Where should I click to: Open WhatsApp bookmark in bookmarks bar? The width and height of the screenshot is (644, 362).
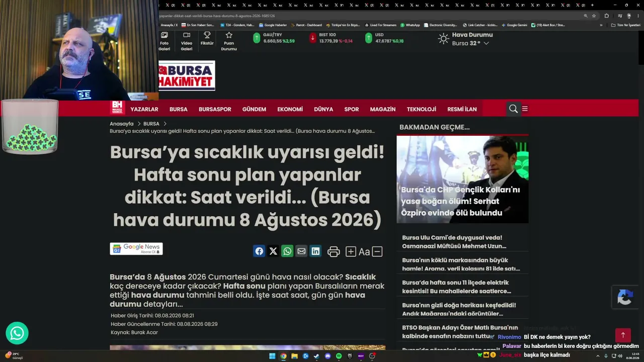pos(410,25)
